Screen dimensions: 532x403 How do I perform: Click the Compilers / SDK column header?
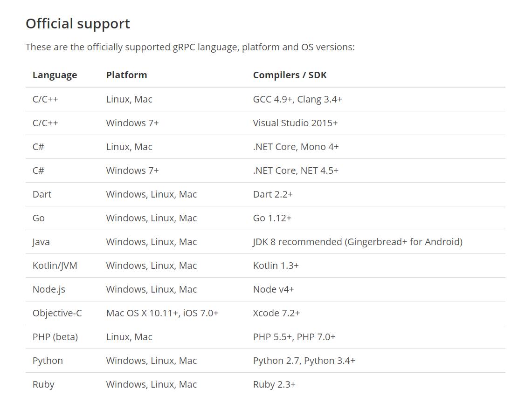coord(290,75)
